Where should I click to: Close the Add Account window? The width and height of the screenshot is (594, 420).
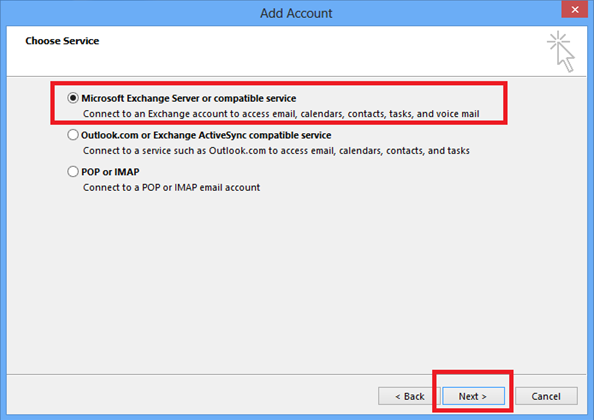point(575,9)
